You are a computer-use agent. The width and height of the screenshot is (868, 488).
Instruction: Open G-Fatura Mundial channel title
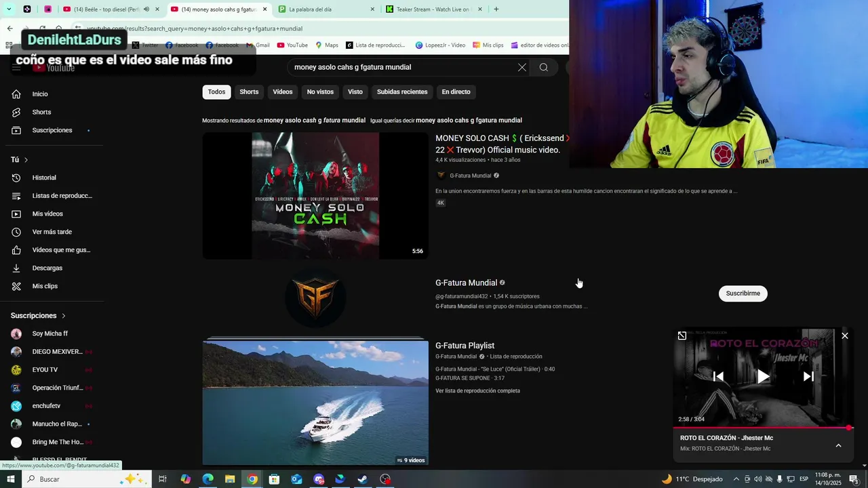467,283
